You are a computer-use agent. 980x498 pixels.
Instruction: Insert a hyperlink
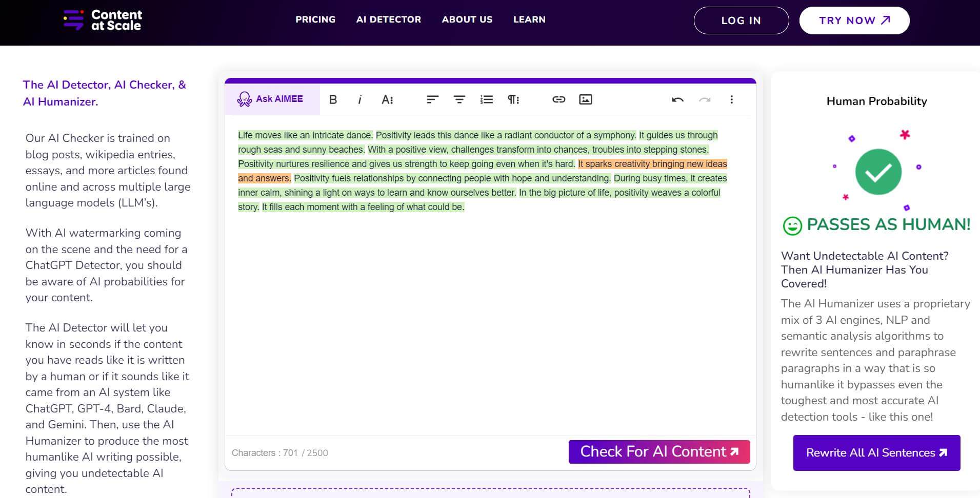pyautogui.click(x=558, y=99)
